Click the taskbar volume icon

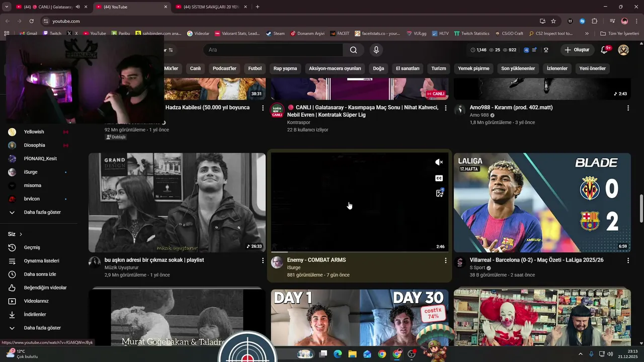pyautogui.click(x=610, y=354)
